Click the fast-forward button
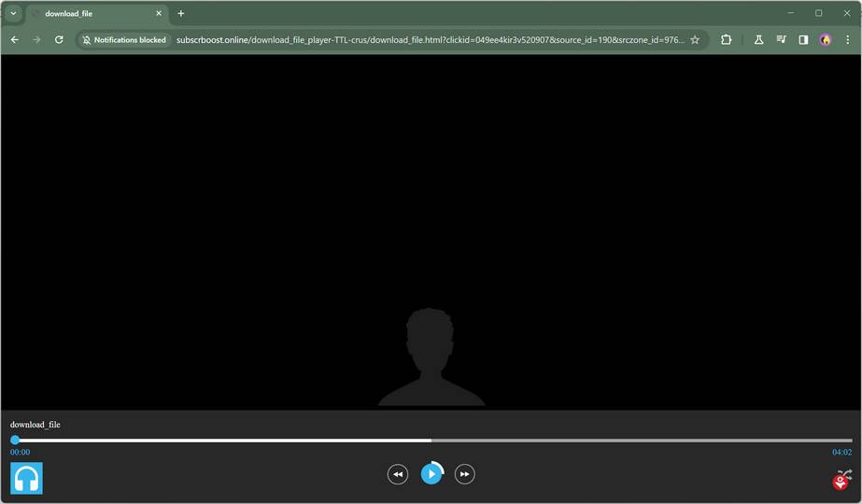Screen dimensions: 862x504 pos(464,474)
